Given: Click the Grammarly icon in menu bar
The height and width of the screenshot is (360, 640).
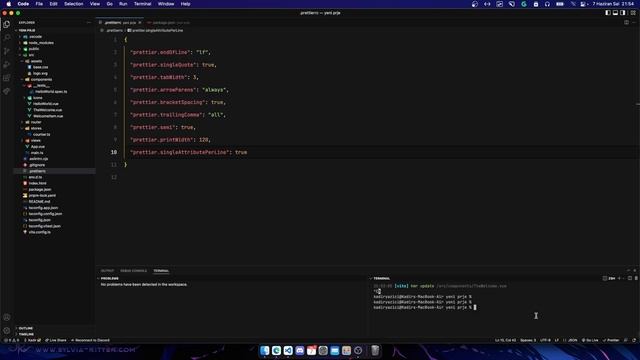Looking at the screenshot, I should [524, 4].
